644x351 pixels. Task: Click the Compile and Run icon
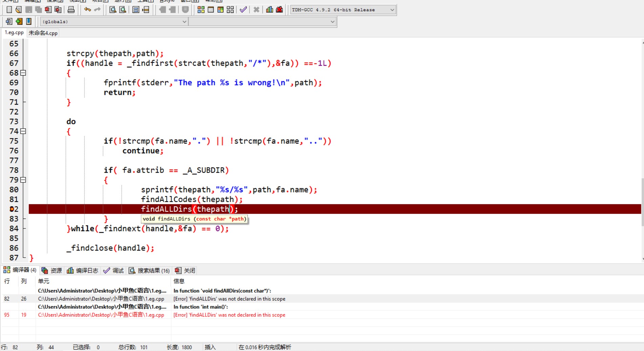[x=220, y=10]
